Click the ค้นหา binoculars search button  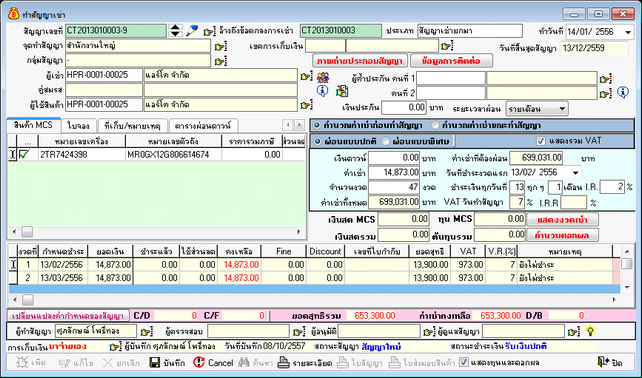click(x=255, y=362)
